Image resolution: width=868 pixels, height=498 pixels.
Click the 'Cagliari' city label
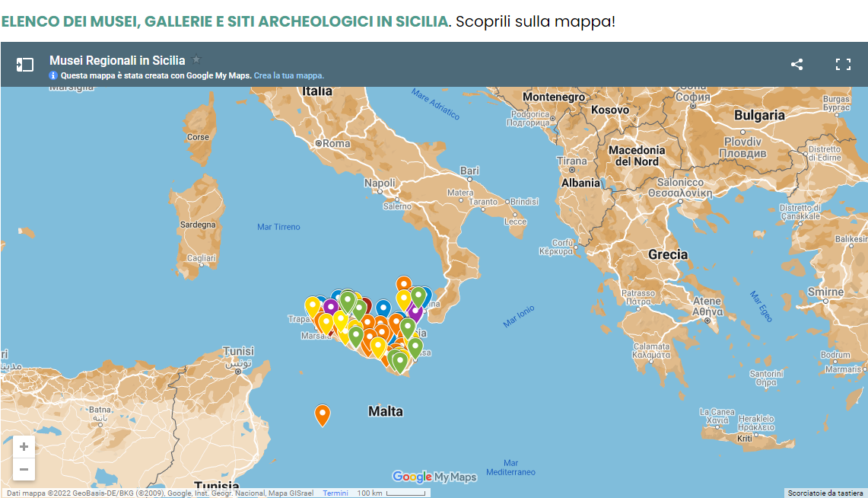[202, 258]
